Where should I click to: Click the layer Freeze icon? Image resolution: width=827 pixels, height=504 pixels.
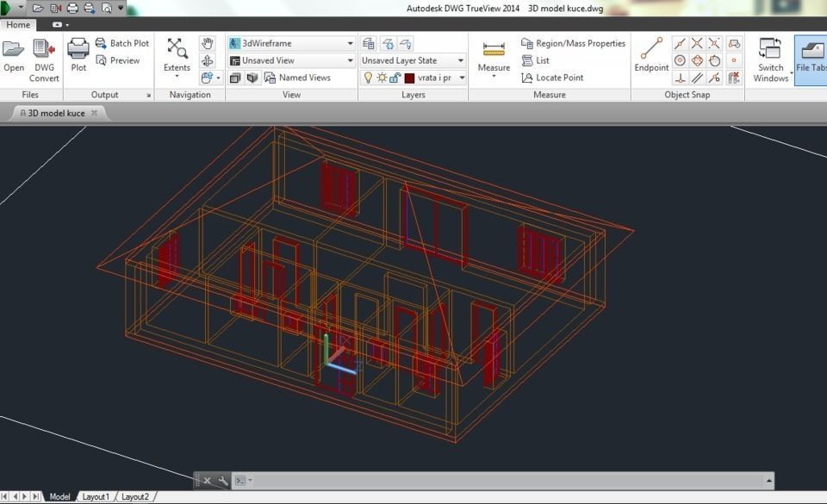click(x=388, y=43)
